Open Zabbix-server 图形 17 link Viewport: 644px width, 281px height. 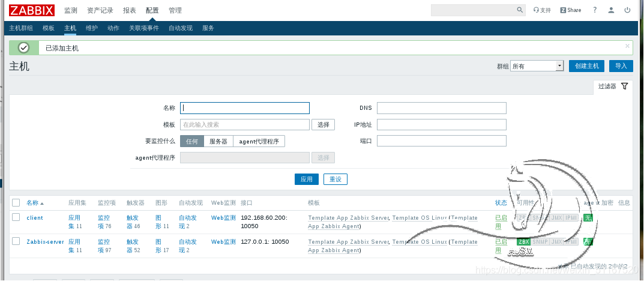[x=162, y=246]
